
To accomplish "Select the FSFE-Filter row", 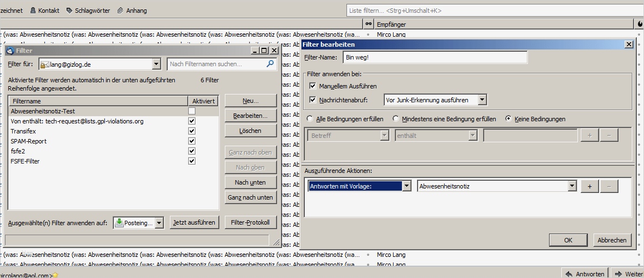I will pos(114,161).
